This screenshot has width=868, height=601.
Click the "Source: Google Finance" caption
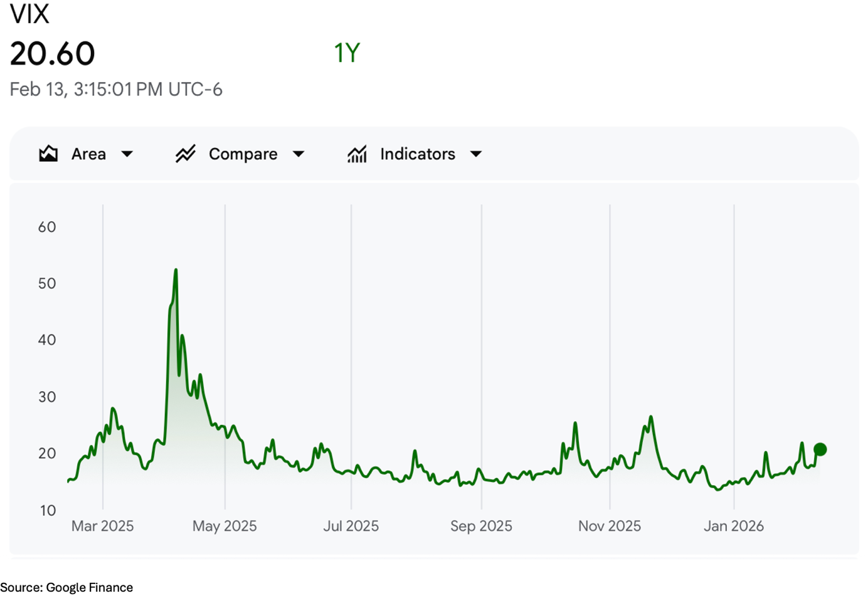[66, 587]
